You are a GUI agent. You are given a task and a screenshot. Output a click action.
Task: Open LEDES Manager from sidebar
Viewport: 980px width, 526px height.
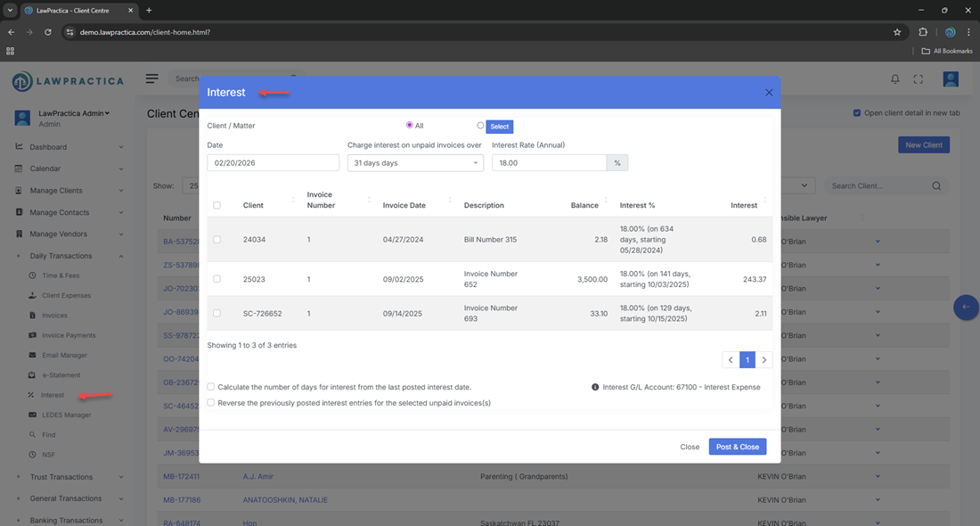click(66, 415)
